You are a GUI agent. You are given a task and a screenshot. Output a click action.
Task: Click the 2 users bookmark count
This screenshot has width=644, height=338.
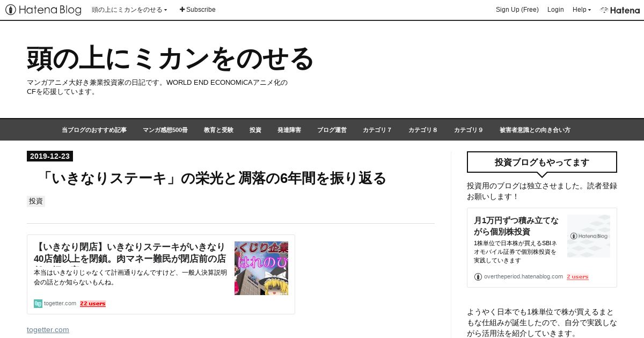(577, 277)
